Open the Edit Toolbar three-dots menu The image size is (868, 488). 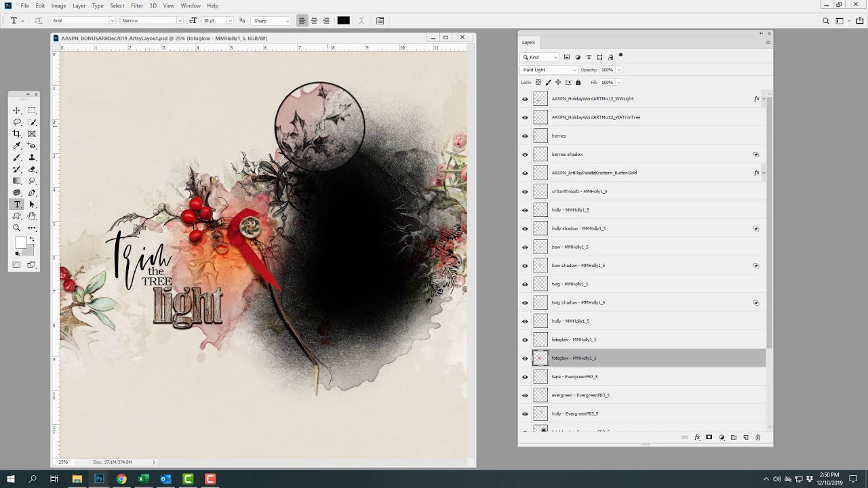(x=32, y=228)
